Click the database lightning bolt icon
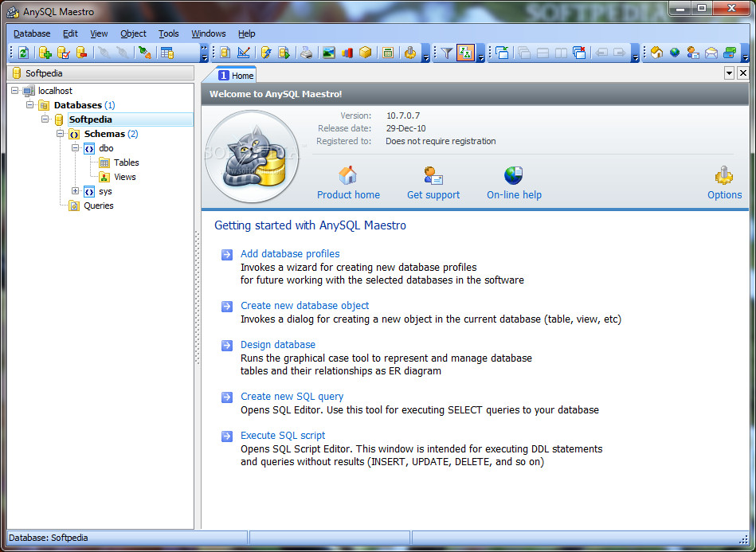The height and width of the screenshot is (552, 756). click(x=265, y=53)
